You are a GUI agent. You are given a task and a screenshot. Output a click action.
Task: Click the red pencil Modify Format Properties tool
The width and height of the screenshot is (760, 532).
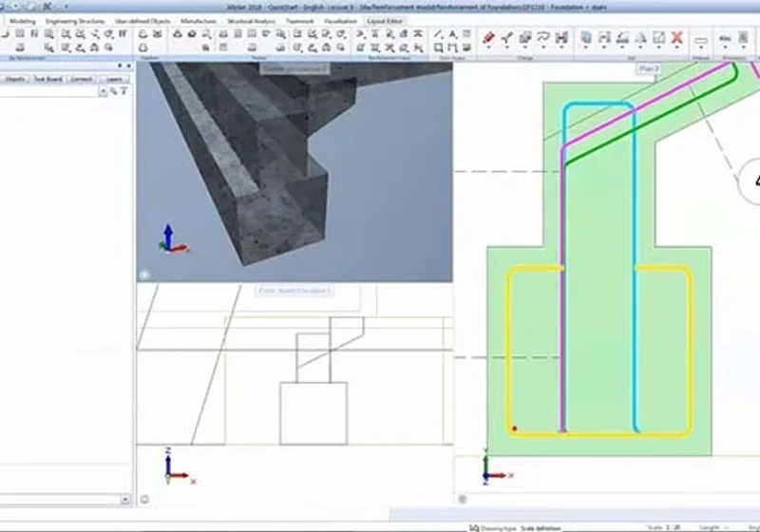[x=488, y=37]
